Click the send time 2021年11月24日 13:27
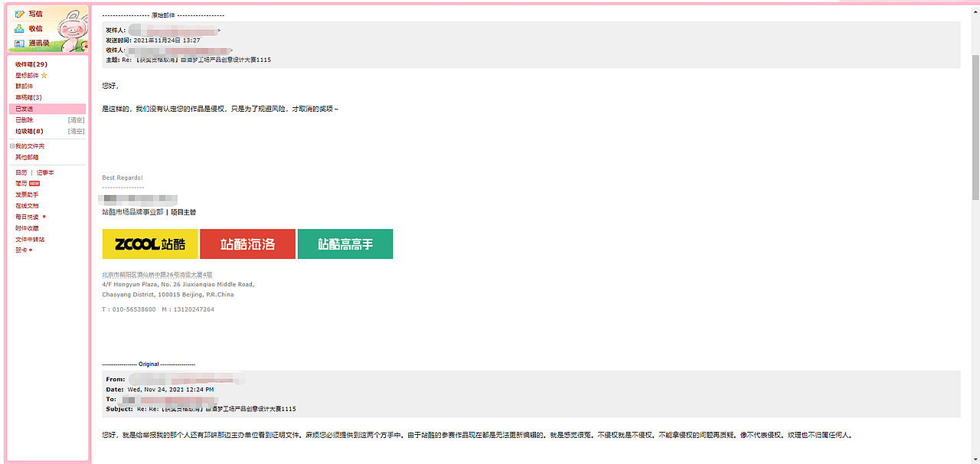This screenshot has width=980, height=464. point(167,40)
